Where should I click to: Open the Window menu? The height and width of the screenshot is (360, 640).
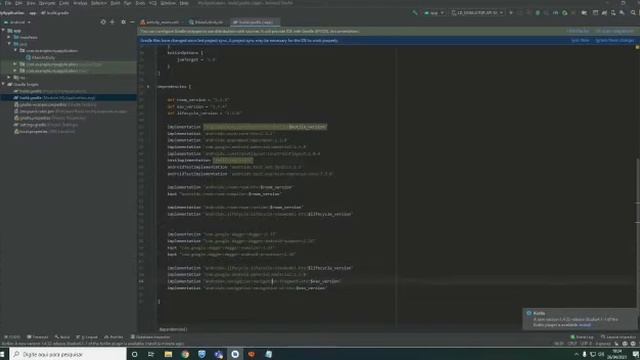coord(168,3)
